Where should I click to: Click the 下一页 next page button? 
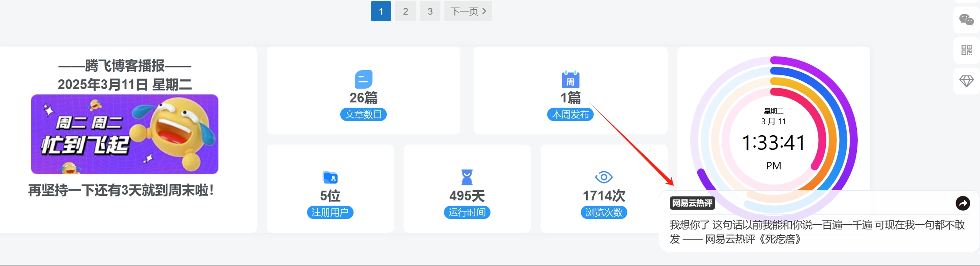[468, 11]
